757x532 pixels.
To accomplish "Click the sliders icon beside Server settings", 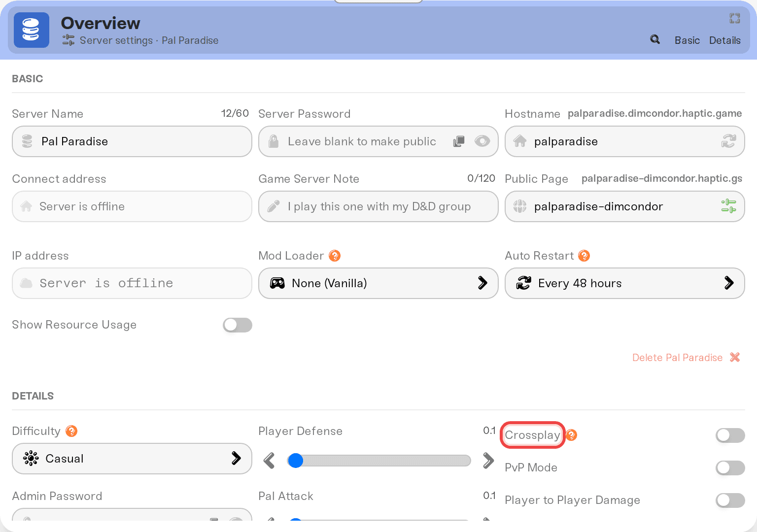I will tap(69, 40).
